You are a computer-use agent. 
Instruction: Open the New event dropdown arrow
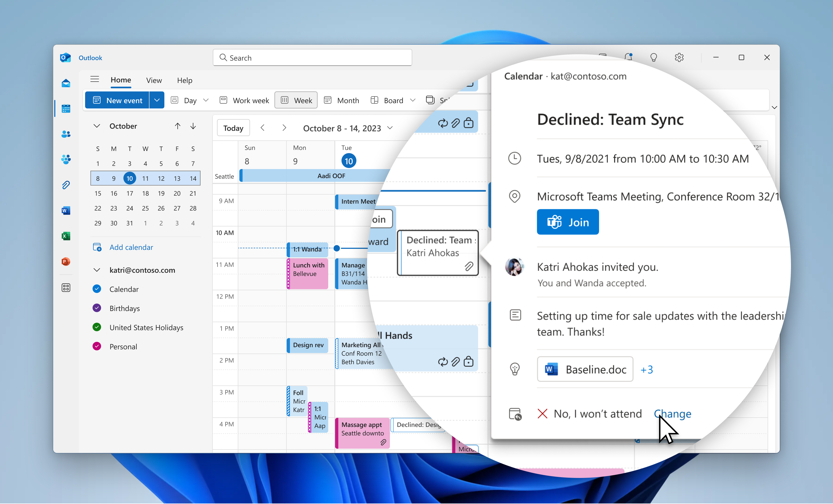point(157,100)
